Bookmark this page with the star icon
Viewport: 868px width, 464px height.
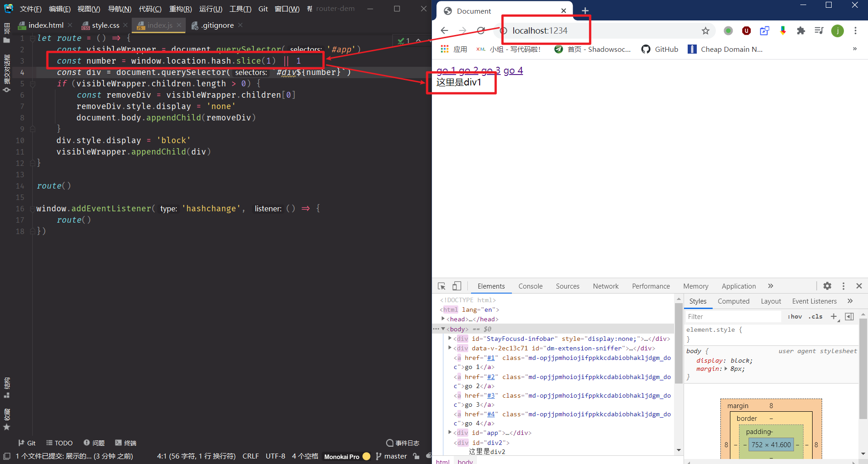pyautogui.click(x=705, y=30)
